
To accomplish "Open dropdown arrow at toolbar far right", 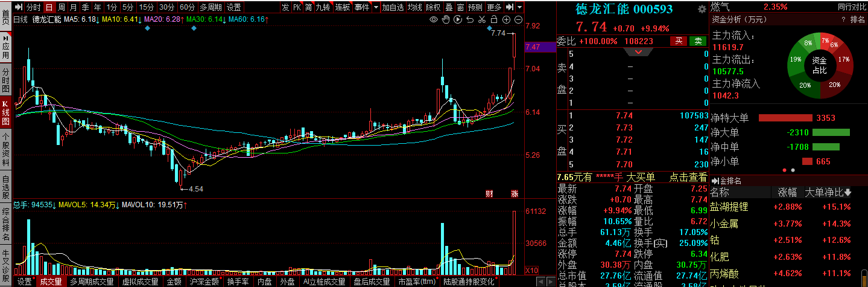I will [x=519, y=7].
